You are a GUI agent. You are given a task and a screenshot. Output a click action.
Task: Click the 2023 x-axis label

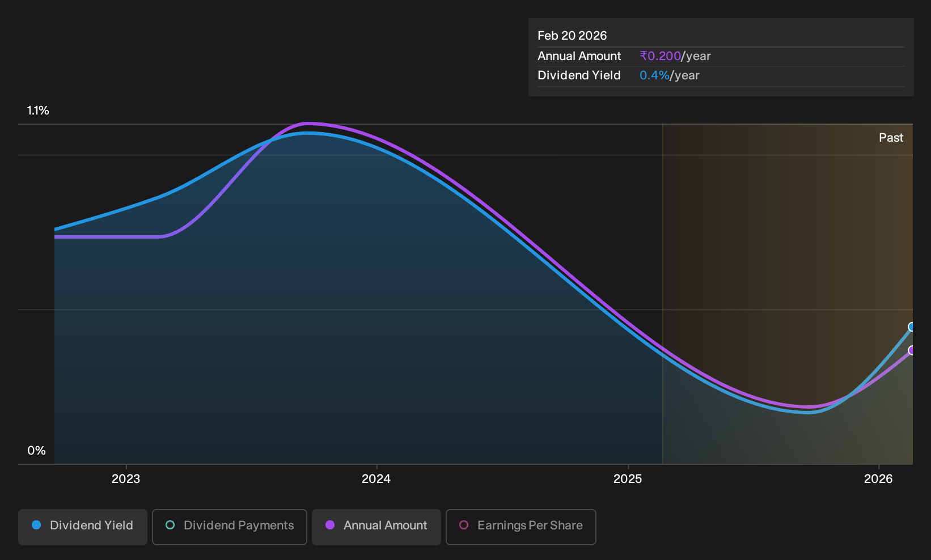126,479
